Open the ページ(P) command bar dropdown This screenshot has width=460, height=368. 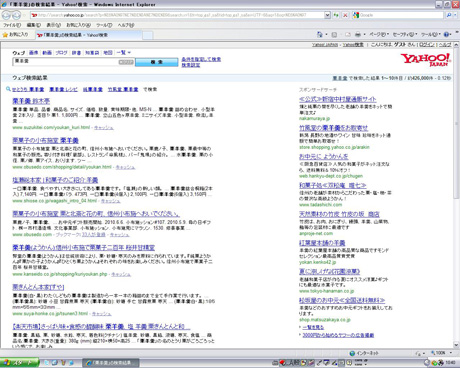coord(379,34)
